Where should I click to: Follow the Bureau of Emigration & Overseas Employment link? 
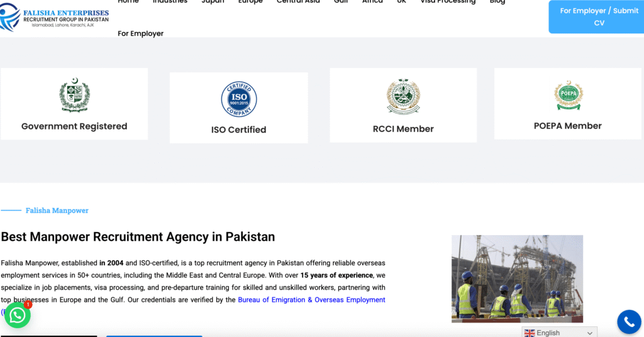(311, 300)
